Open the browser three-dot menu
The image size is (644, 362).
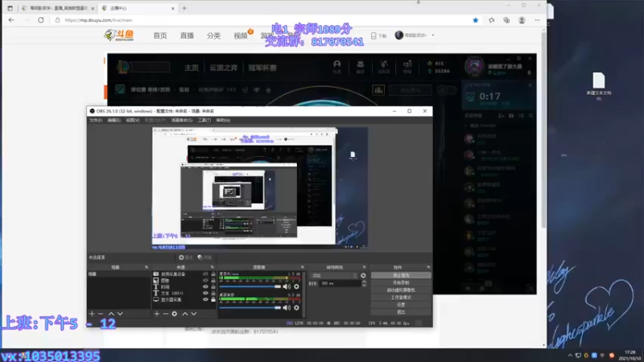coord(537,19)
